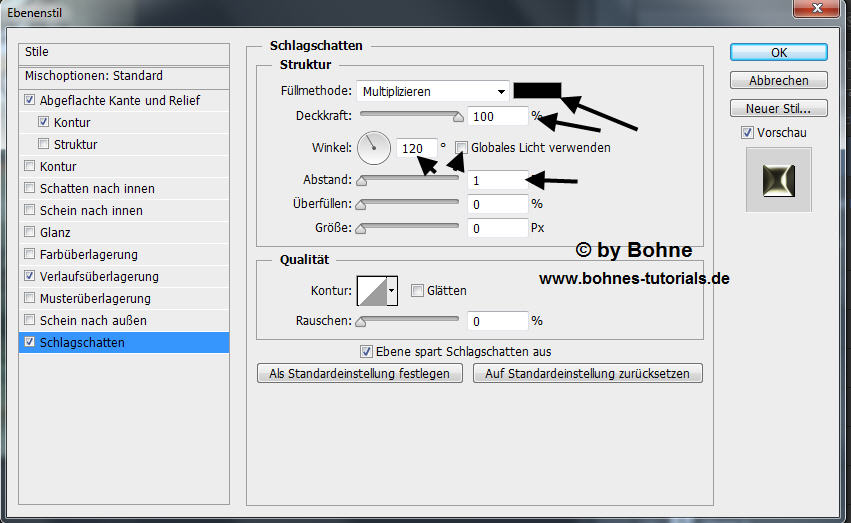This screenshot has width=851, height=523.
Task: Toggle Globales Licht verwenden checkbox
Action: tap(461, 148)
